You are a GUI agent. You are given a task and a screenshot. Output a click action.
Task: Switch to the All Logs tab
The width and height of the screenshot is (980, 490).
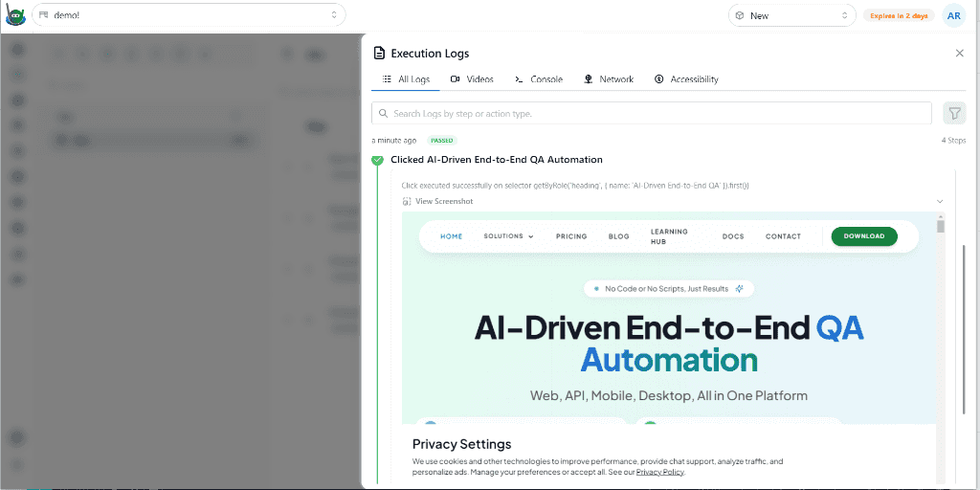point(406,79)
